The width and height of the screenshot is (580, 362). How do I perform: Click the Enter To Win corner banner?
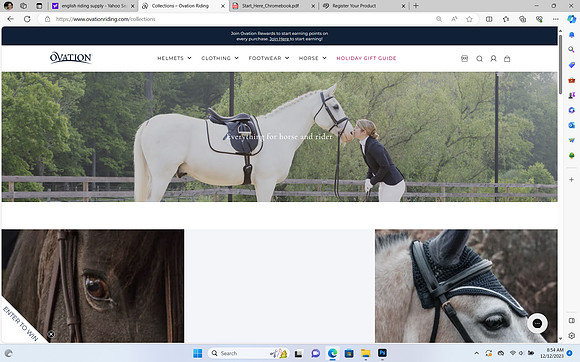pyautogui.click(x=20, y=324)
